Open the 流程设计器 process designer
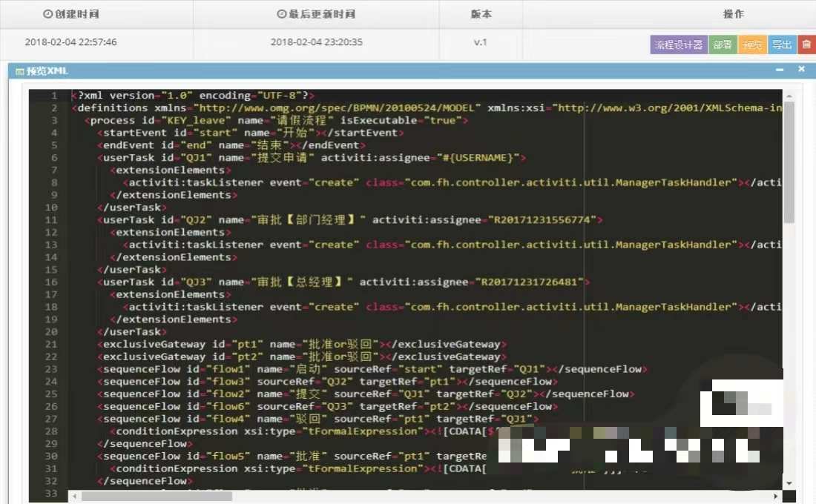The image size is (816, 504). pyautogui.click(x=679, y=44)
